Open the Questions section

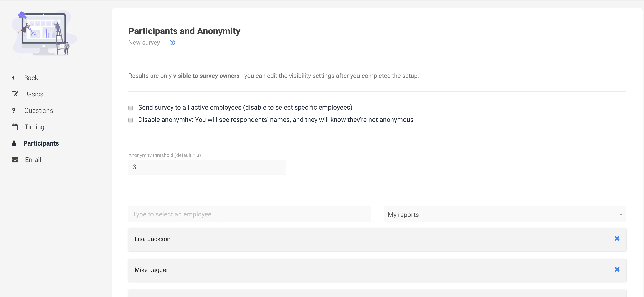pos(38,110)
